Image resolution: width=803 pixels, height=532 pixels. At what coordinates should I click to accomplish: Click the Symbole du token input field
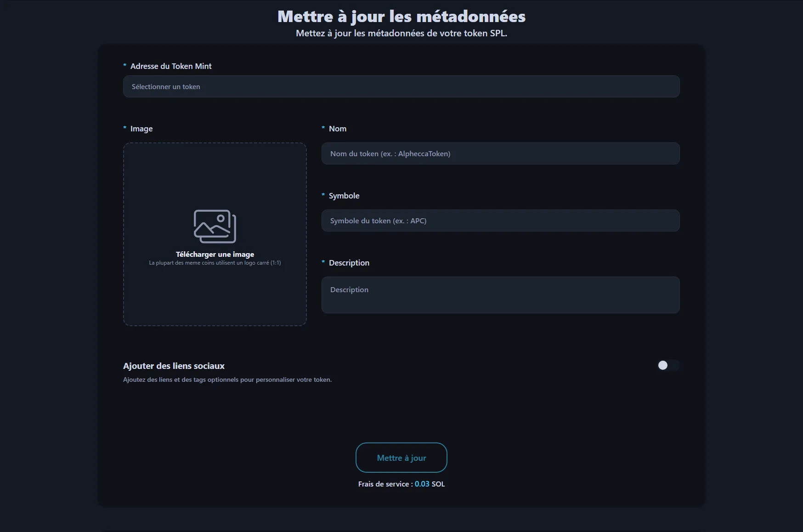pos(500,221)
